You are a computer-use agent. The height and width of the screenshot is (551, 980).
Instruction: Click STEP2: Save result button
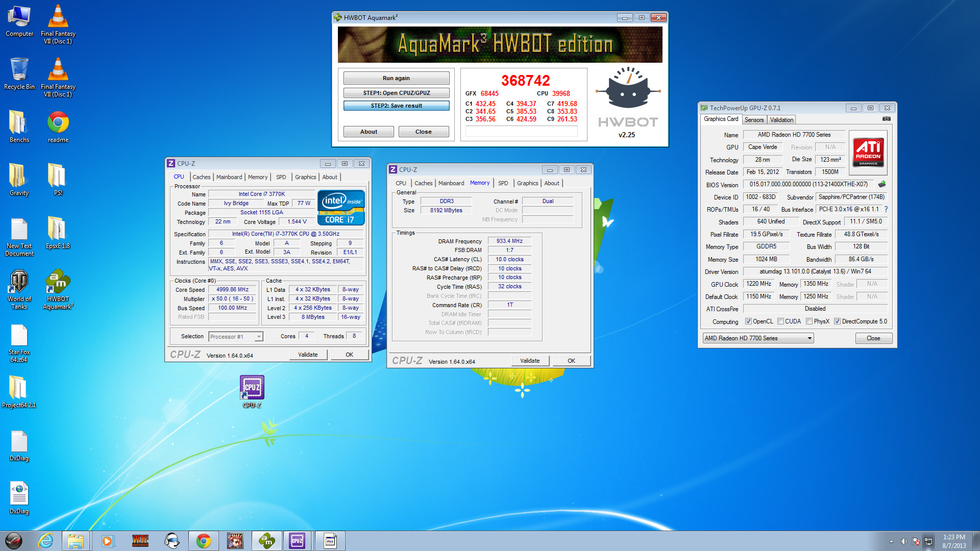(396, 106)
